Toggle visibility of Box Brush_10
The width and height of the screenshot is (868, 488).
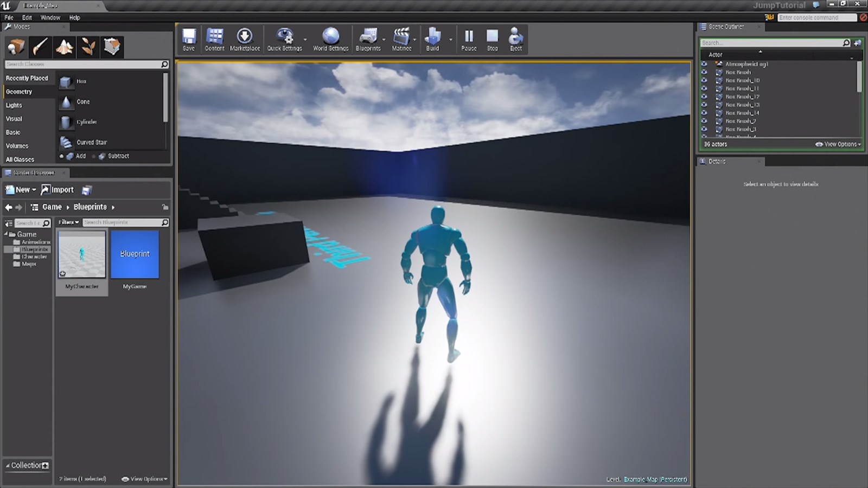[x=704, y=80]
